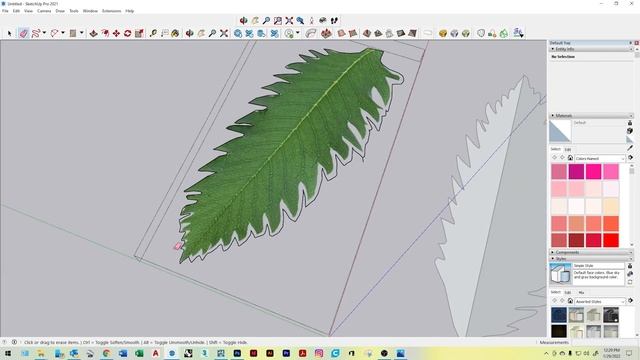Open the Window menu

tap(90, 11)
